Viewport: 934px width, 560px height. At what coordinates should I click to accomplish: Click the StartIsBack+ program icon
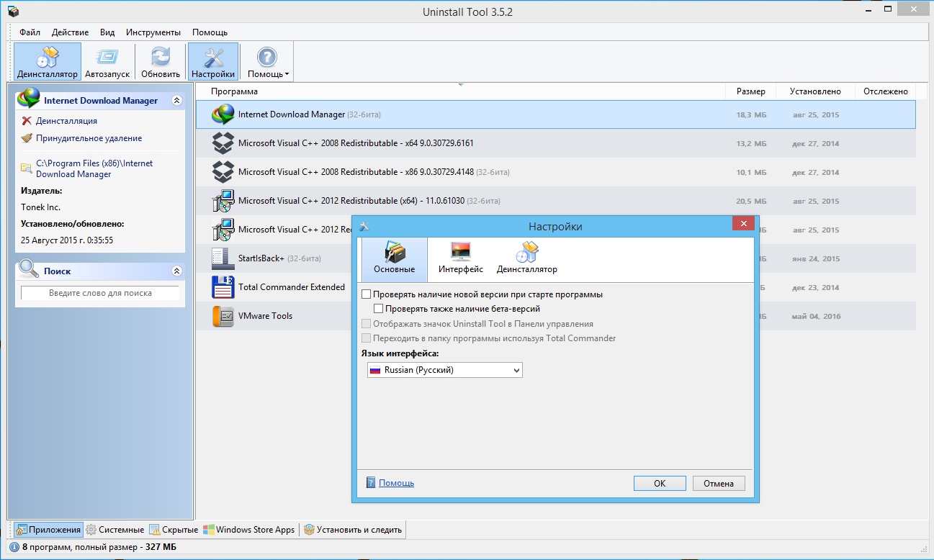223,258
